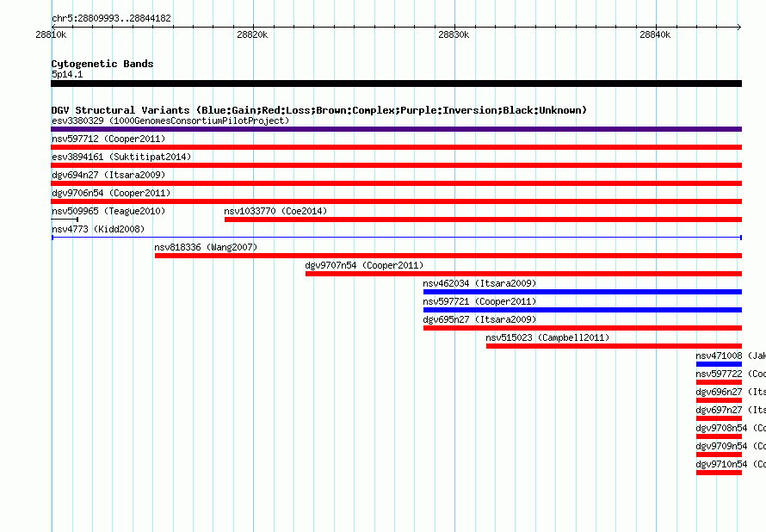
Task: Click the ruler's right arrow end
Action: click(739, 27)
